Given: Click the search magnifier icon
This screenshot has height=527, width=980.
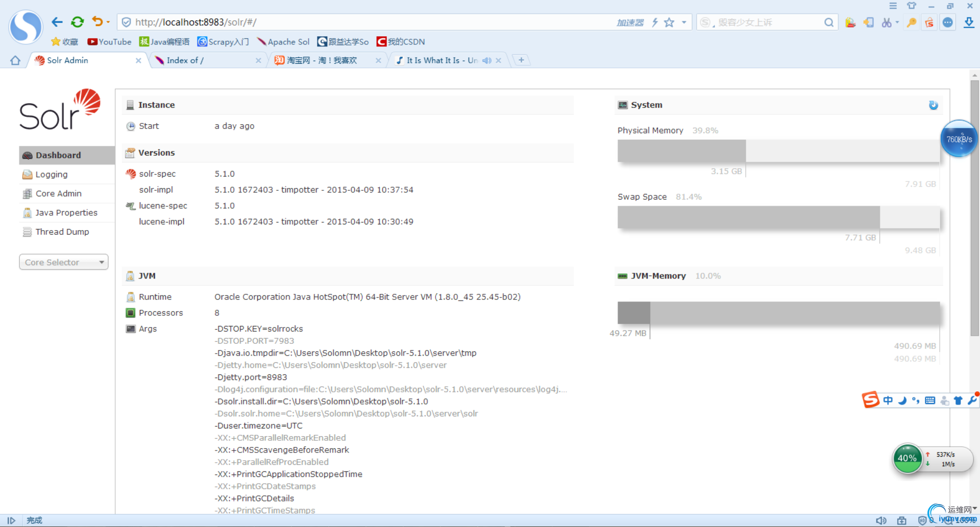Looking at the screenshot, I should point(829,22).
